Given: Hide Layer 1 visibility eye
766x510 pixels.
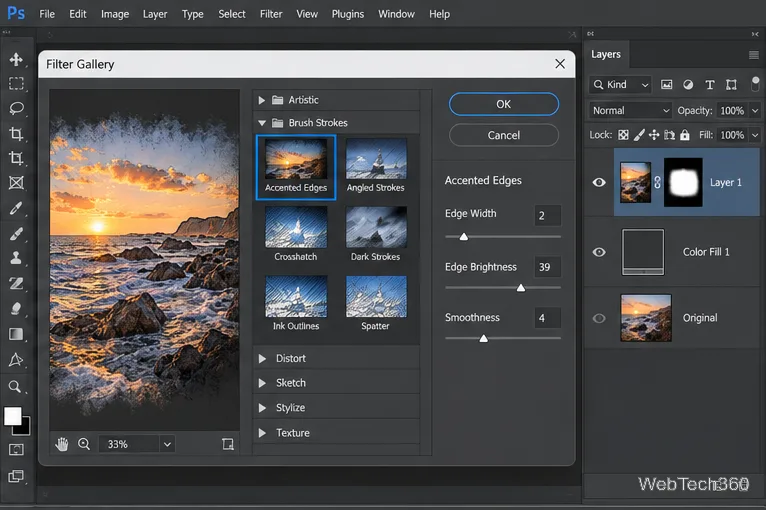Looking at the screenshot, I should [599, 182].
